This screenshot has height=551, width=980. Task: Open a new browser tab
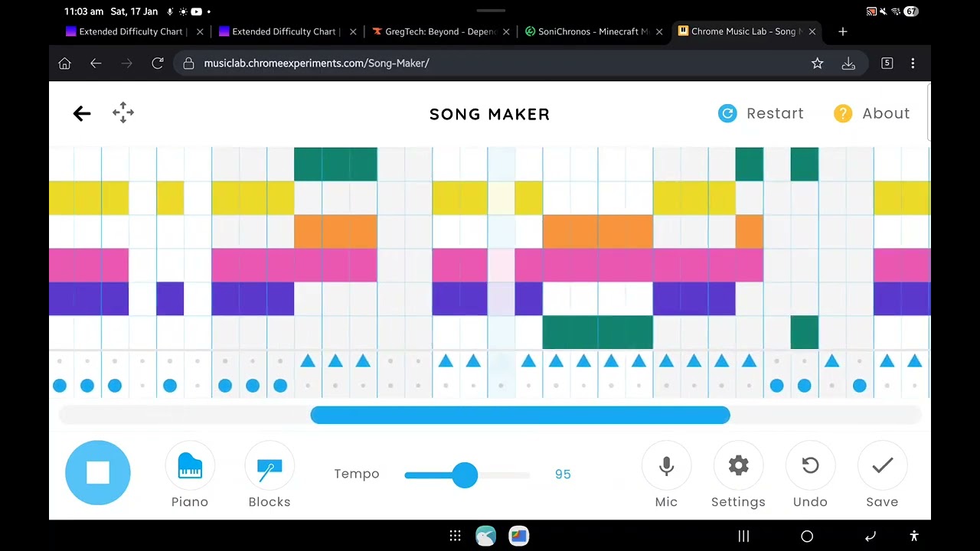[843, 32]
